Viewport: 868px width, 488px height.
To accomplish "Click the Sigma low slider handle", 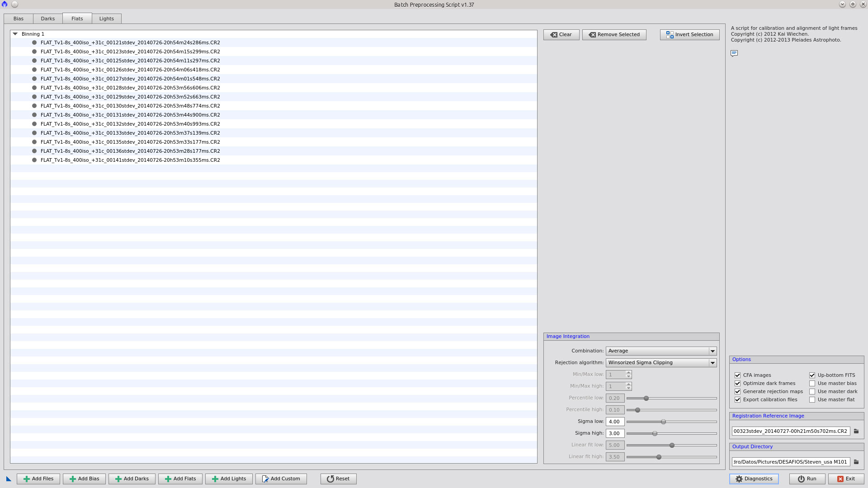I will pyautogui.click(x=663, y=422).
